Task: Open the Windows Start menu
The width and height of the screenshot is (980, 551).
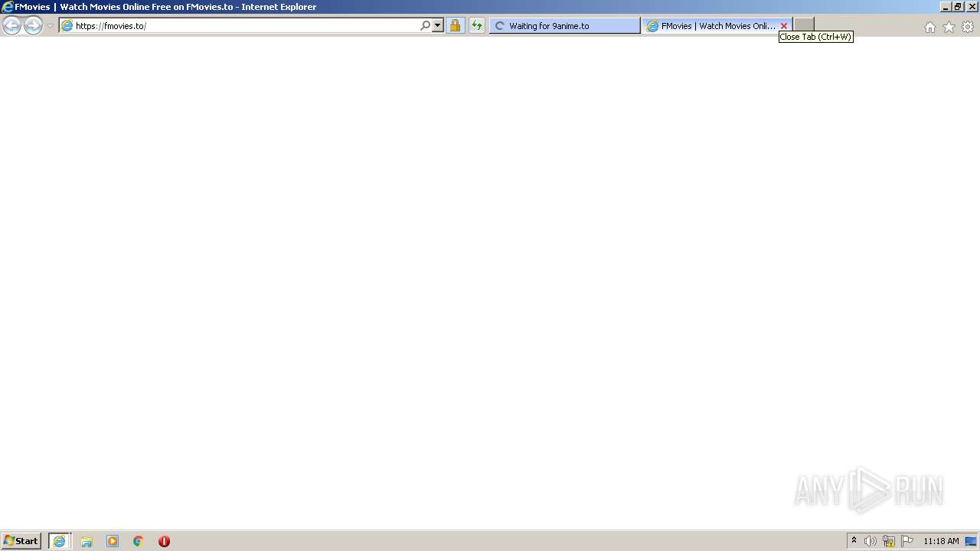Action: click(x=21, y=540)
